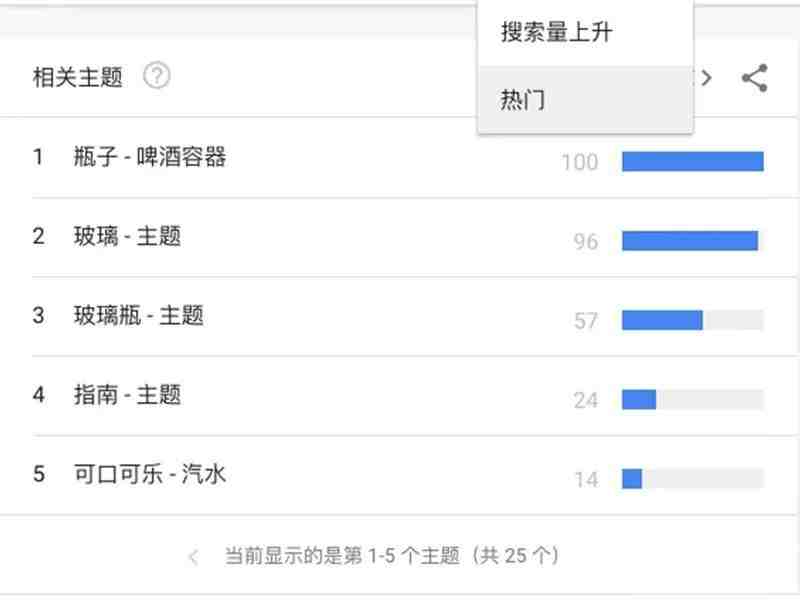The width and height of the screenshot is (800, 600).
Task: Open topic 瓶子 - 啤酒容器
Action: (150, 157)
